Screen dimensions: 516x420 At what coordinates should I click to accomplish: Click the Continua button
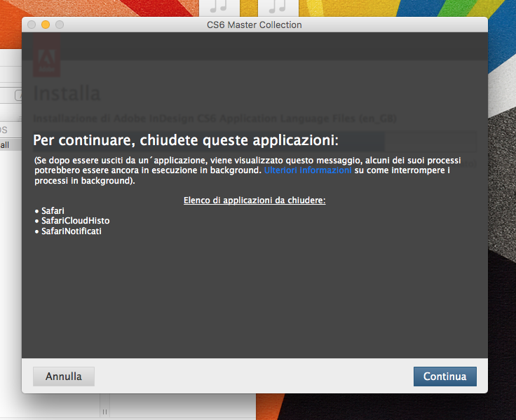[445, 377]
